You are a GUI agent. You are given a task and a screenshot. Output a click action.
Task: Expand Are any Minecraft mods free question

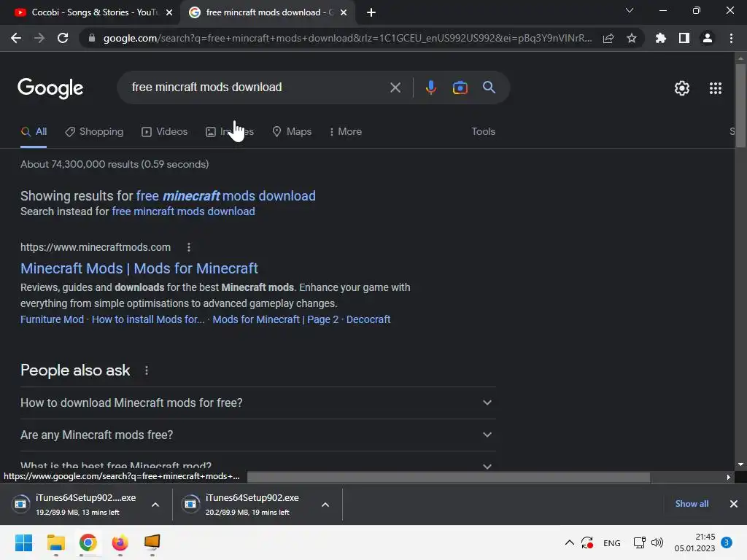coord(258,435)
